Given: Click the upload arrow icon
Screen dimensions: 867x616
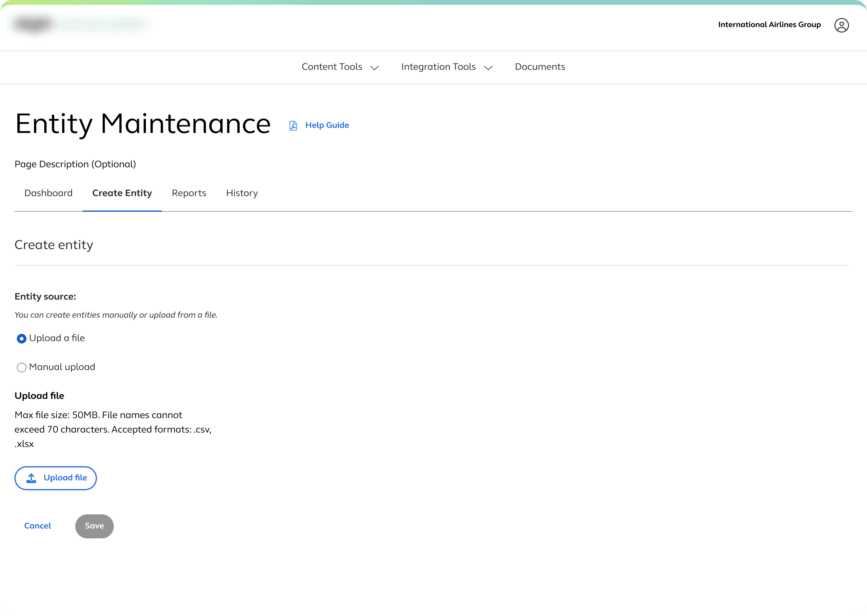Looking at the screenshot, I should tap(32, 478).
